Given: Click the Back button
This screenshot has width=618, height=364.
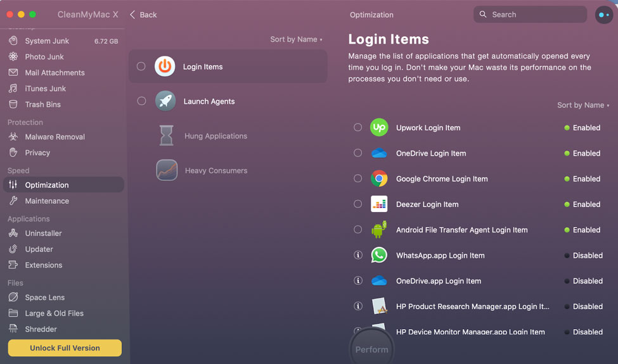Looking at the screenshot, I should (x=143, y=15).
